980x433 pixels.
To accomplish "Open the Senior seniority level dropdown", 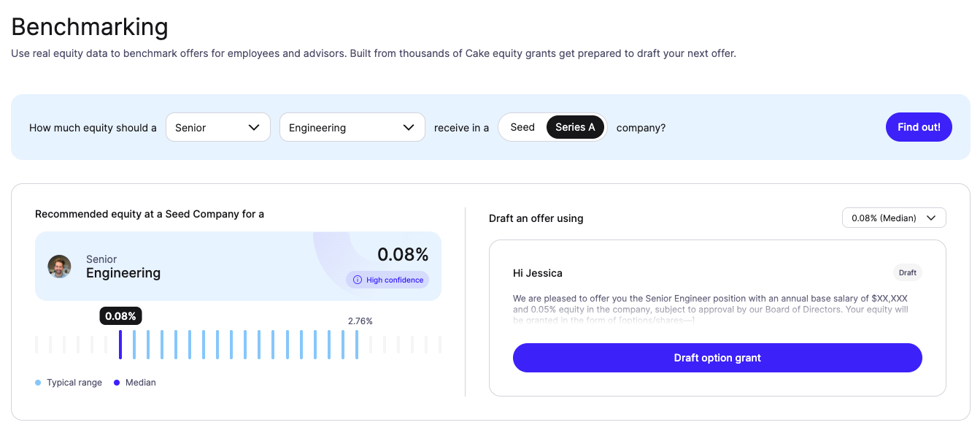I will [218, 127].
